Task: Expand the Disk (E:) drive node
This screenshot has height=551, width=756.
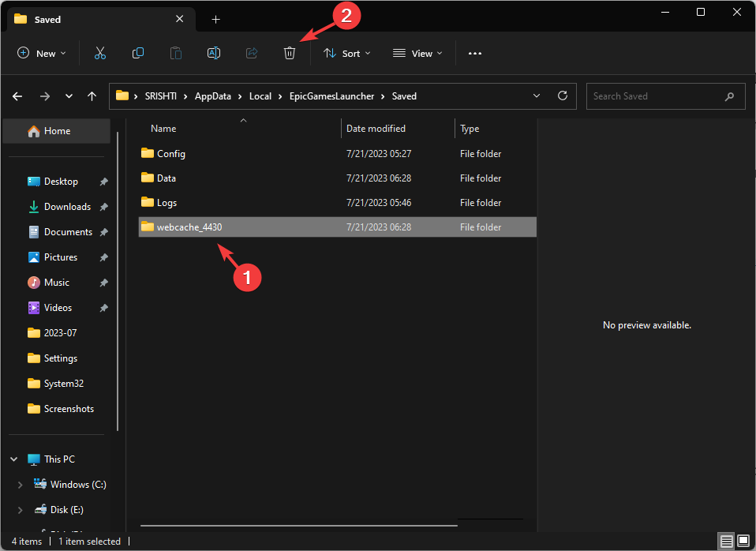Action: point(21,510)
